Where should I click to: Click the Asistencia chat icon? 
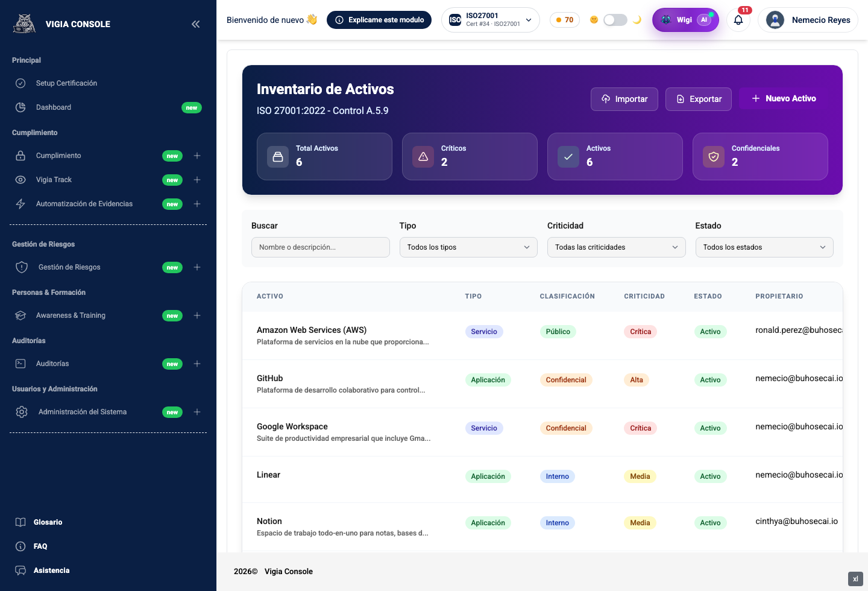tap(20, 570)
